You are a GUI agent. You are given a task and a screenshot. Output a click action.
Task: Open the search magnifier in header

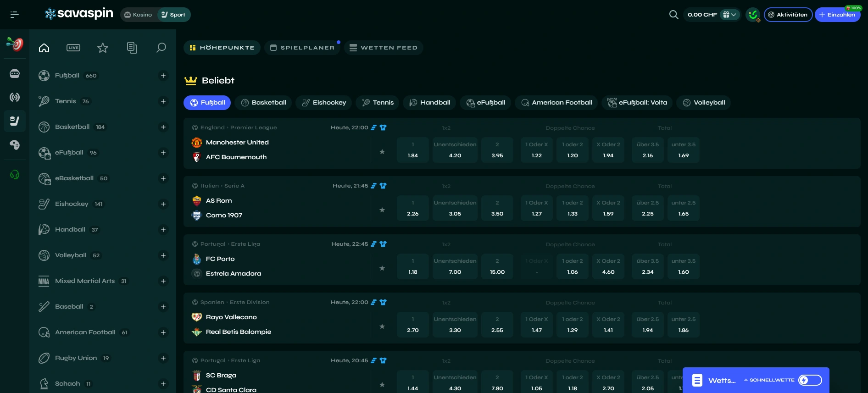pos(673,15)
